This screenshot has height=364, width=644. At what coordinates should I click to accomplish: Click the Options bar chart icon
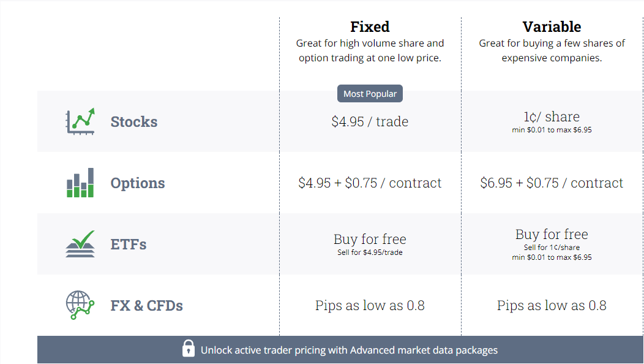tap(80, 183)
